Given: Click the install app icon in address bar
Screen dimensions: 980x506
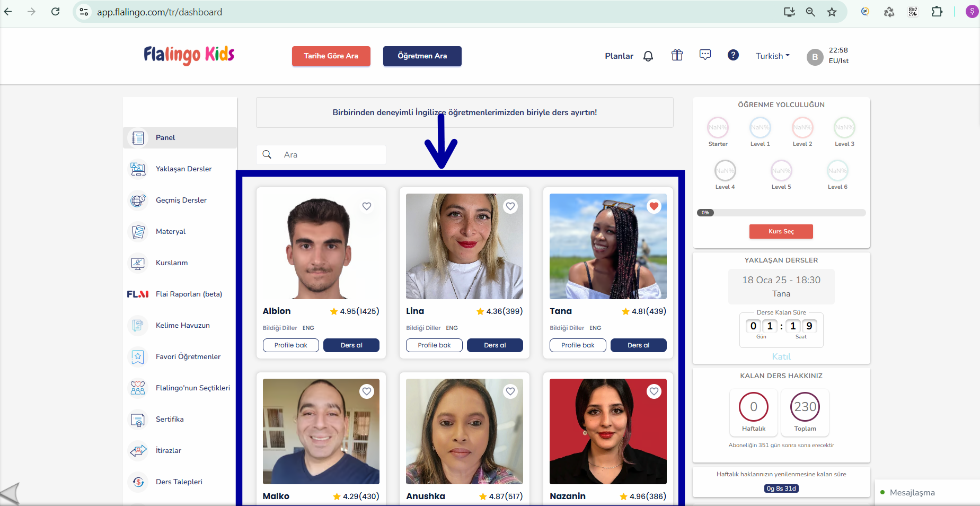Looking at the screenshot, I should pos(789,12).
